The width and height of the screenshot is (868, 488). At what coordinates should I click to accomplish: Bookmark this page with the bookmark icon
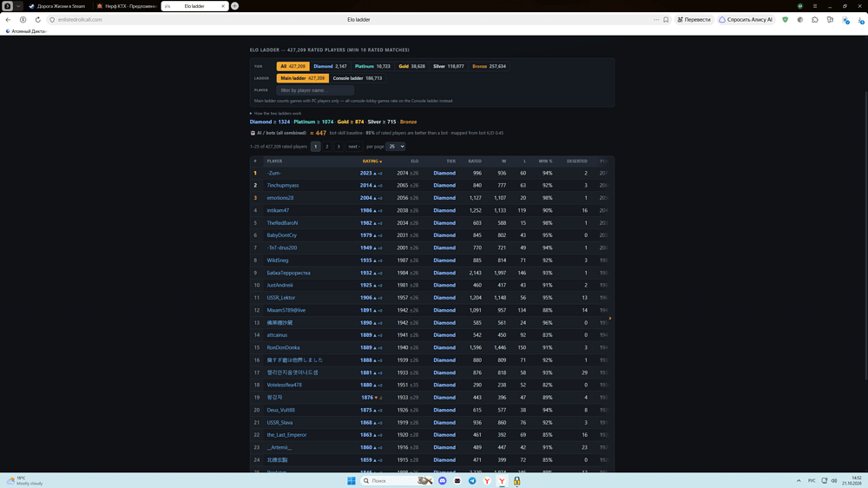(x=666, y=19)
